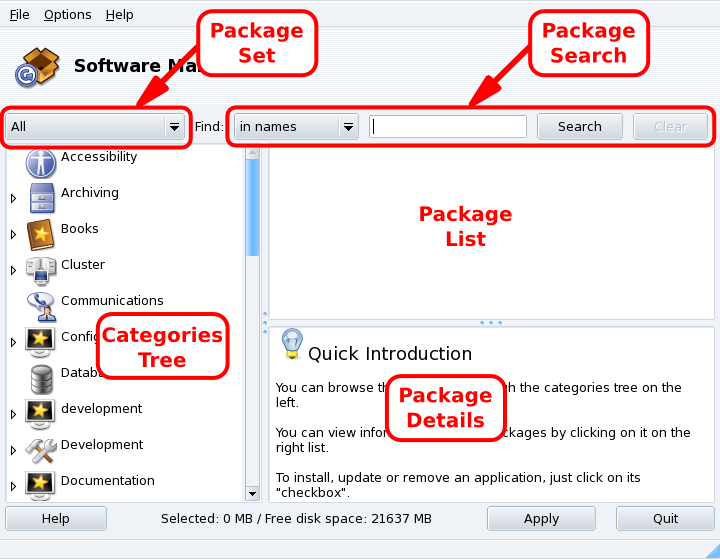720x560 pixels.
Task: Select the Cluster computers icon
Action: 41,270
